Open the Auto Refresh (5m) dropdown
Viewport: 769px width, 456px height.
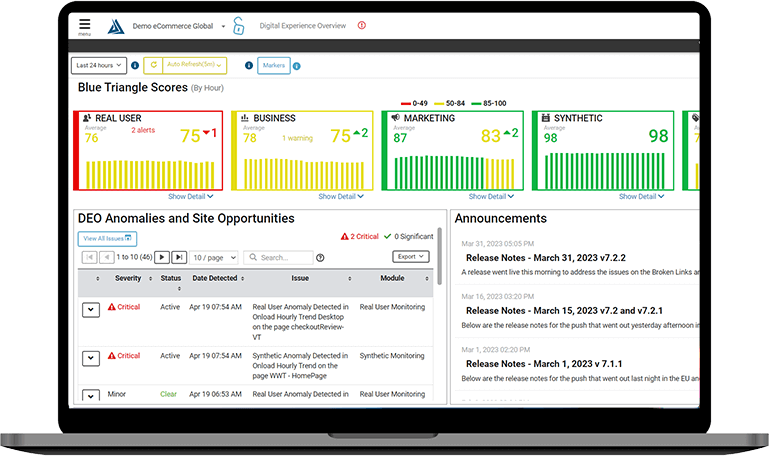click(196, 65)
